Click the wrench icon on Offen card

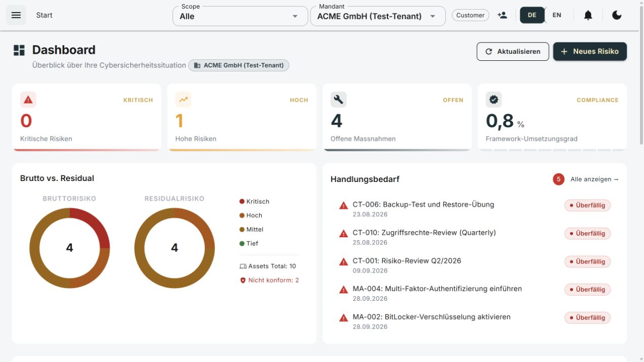coord(338,100)
